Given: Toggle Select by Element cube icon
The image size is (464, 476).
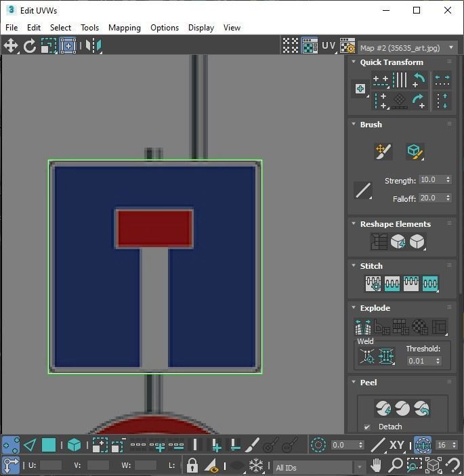Looking at the screenshot, I should click(74, 446).
